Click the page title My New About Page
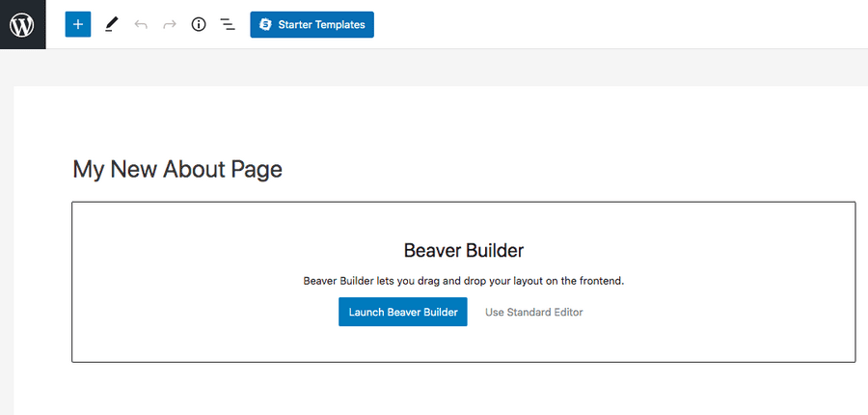This screenshot has height=415, width=868. coord(177,169)
